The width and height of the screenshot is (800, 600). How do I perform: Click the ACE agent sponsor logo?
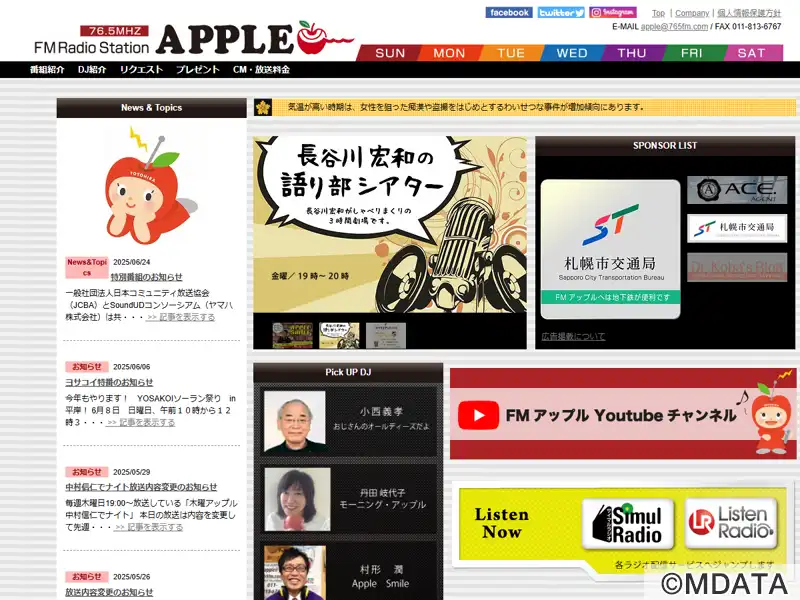(x=737, y=190)
